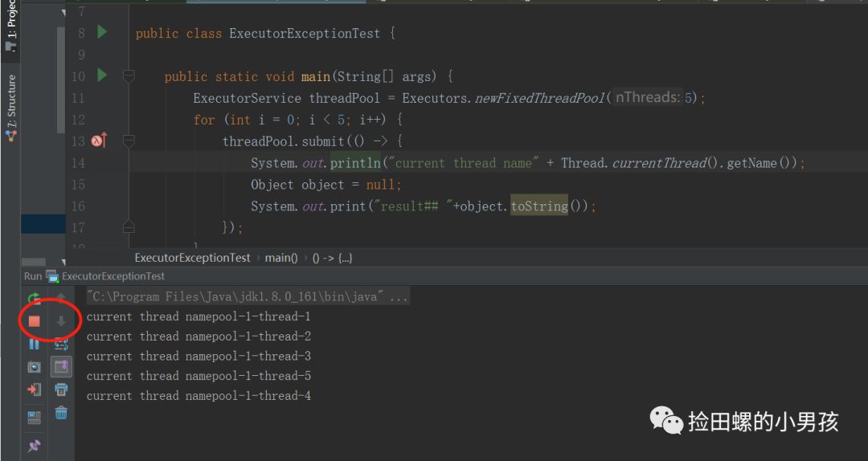Click the null keyword on line 15
This screenshot has width=868, height=461.
380,184
